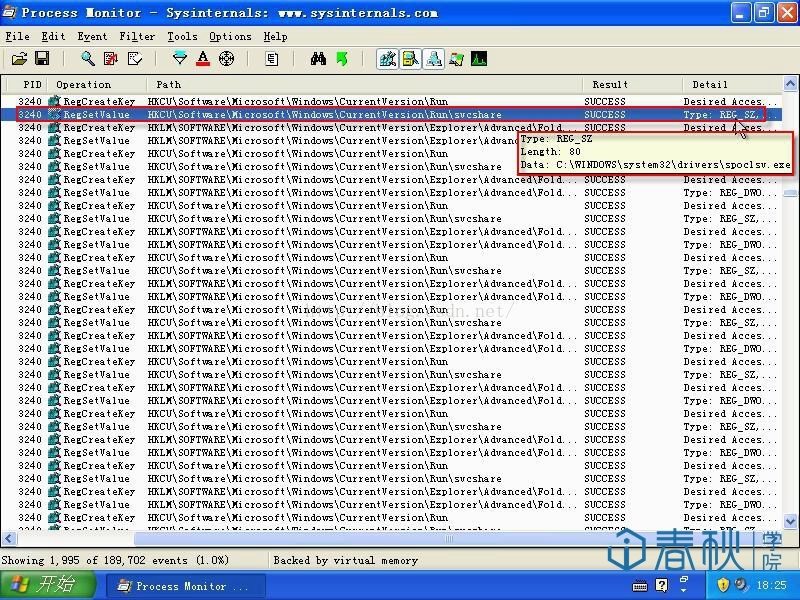
Task: Select the highlighted RegSetValue svcshare row
Action: coord(392,114)
